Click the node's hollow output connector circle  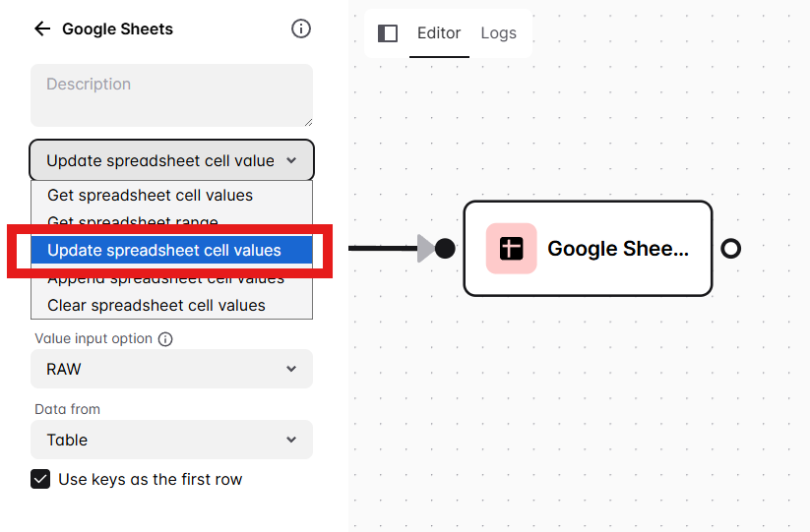(730, 248)
